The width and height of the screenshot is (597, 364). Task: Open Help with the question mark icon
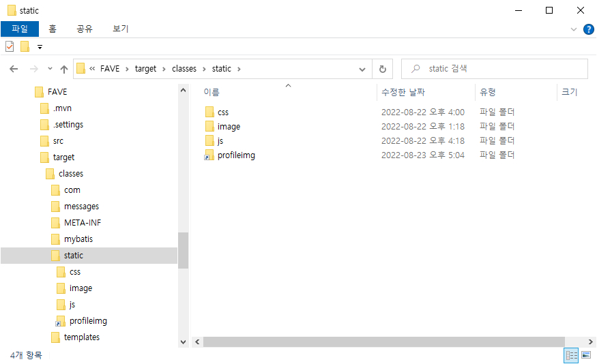pos(589,29)
